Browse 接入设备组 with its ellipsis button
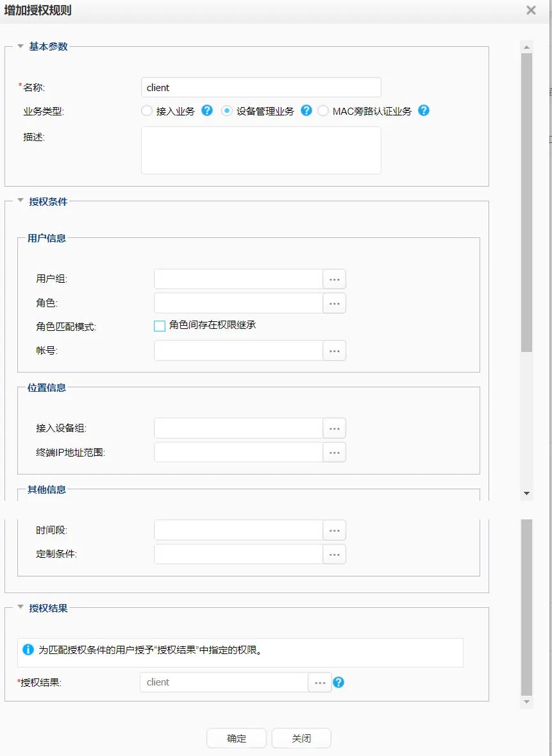Image resolution: width=552 pixels, height=756 pixels. (335, 428)
